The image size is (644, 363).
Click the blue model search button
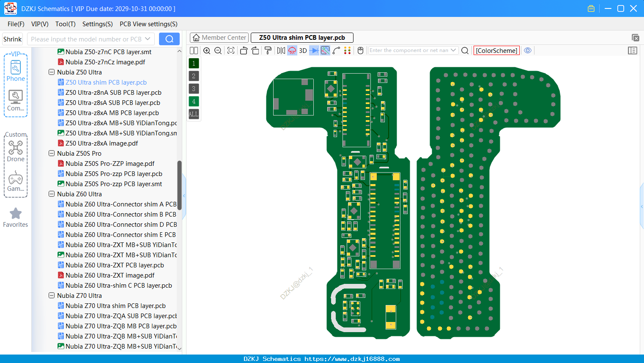coord(169,39)
